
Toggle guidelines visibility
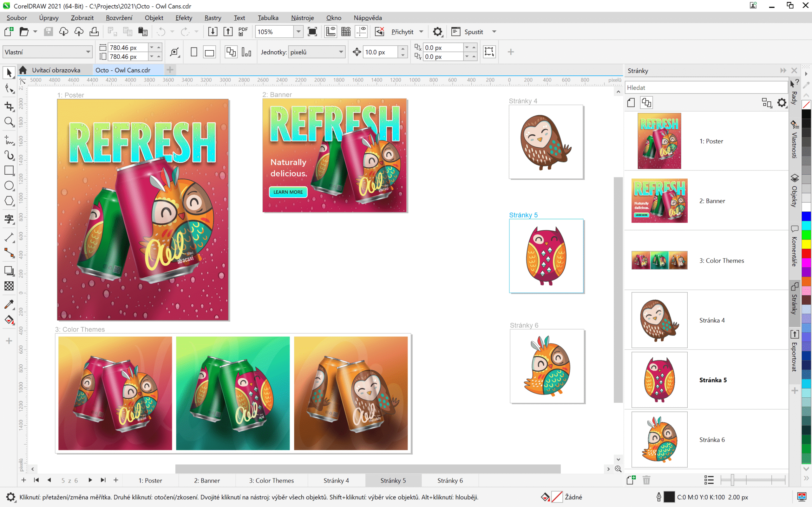tap(361, 31)
